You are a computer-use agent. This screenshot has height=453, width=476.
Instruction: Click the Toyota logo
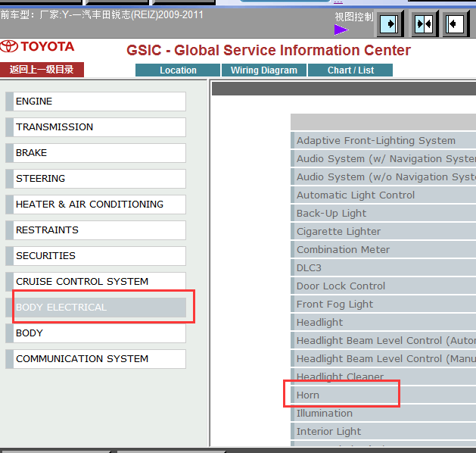pyautogui.click(x=37, y=46)
